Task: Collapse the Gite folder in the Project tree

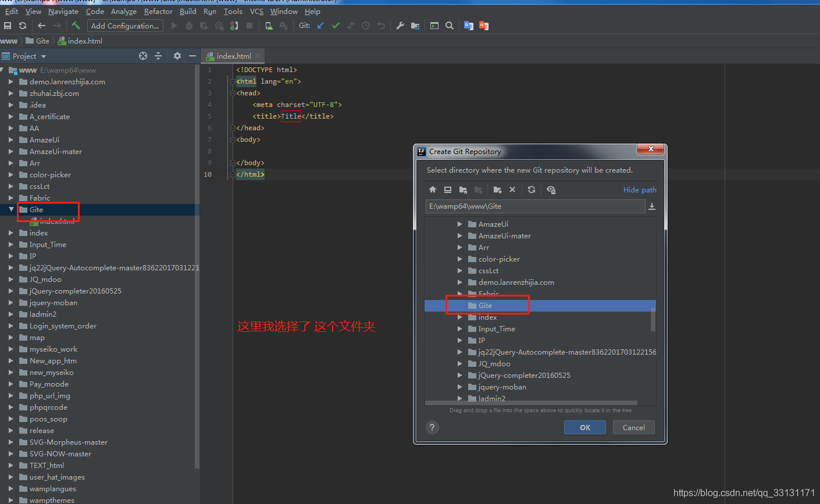Action: [x=10, y=209]
